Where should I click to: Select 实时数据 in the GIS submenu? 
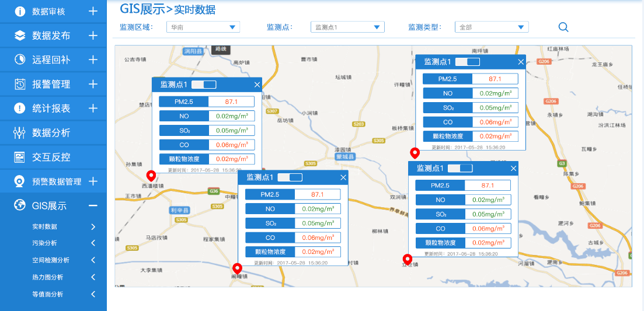(x=45, y=227)
